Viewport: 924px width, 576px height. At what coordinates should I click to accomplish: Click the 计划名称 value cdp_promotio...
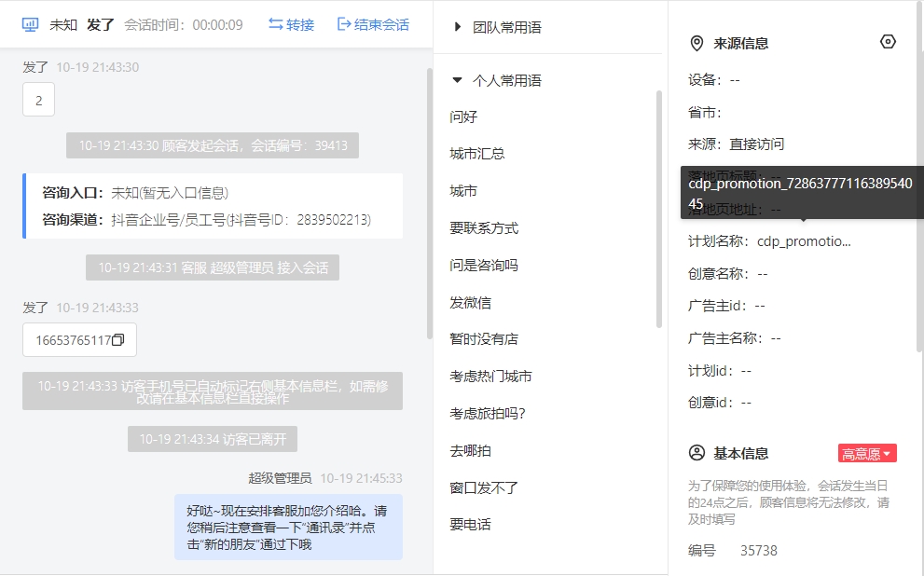point(804,240)
